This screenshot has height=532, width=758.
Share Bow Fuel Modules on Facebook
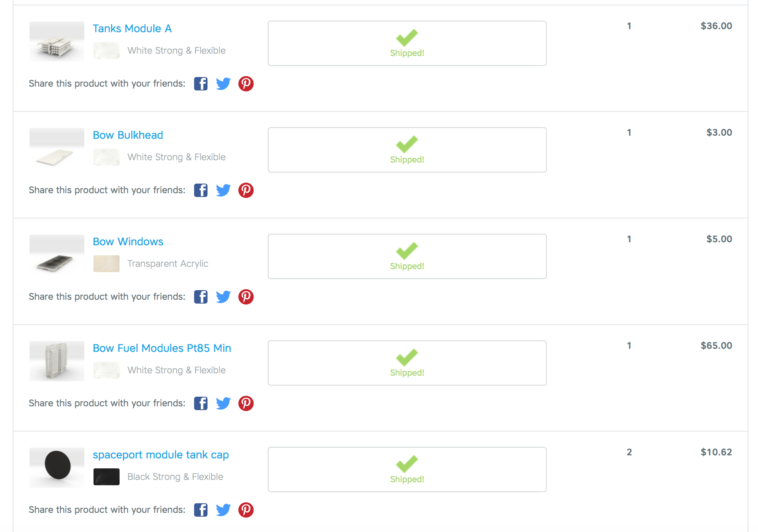click(x=201, y=403)
